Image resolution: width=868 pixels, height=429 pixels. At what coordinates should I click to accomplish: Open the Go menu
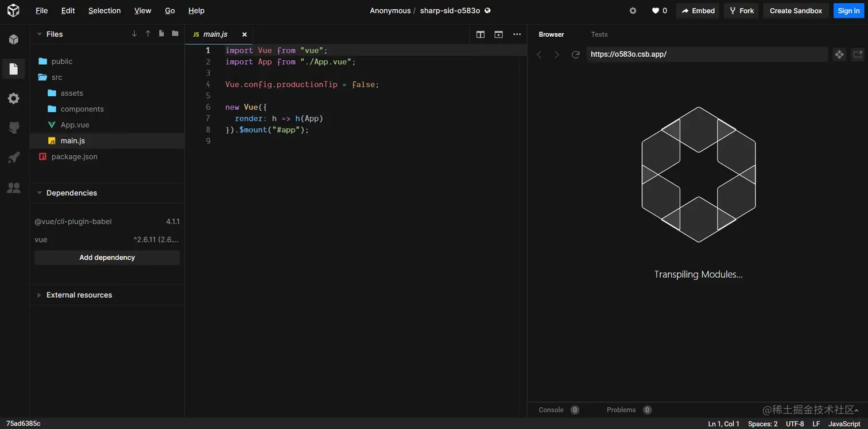(170, 10)
